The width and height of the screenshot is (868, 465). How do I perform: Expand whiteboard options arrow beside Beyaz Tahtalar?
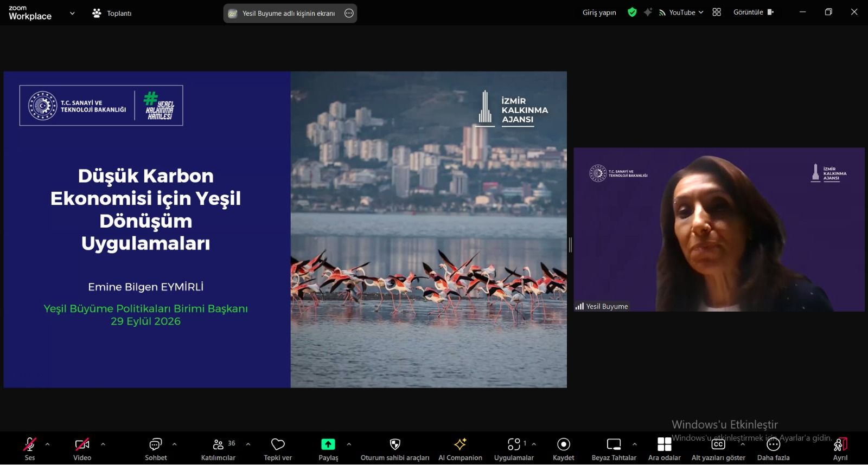coord(635,444)
